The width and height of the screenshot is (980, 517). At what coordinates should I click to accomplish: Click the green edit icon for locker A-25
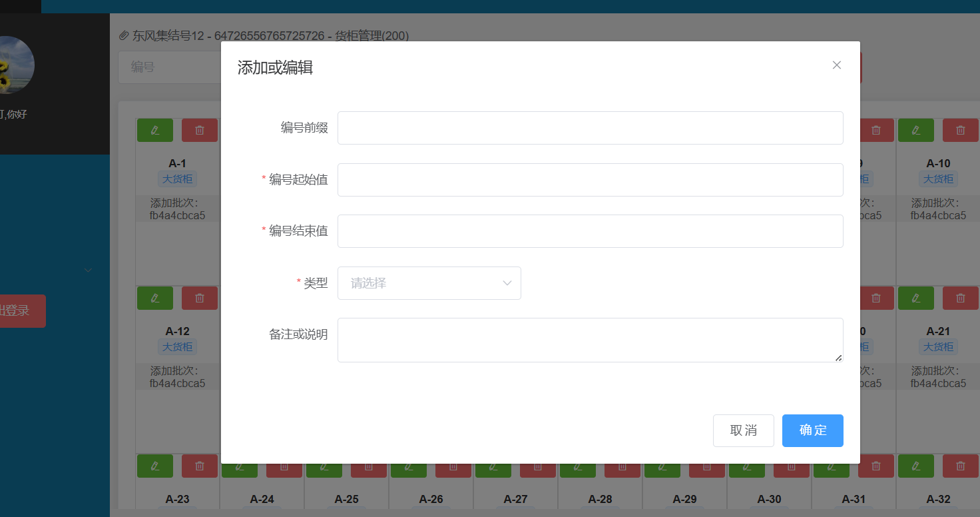pos(324,470)
